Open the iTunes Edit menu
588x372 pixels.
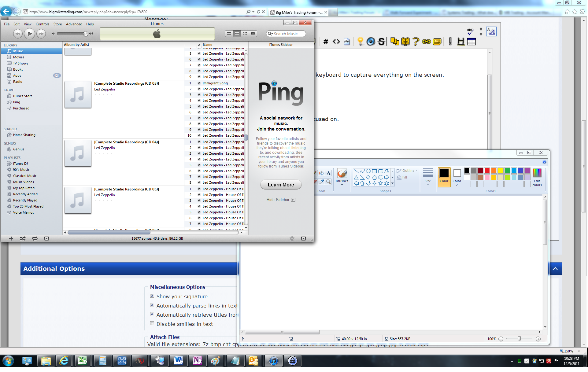pos(17,24)
